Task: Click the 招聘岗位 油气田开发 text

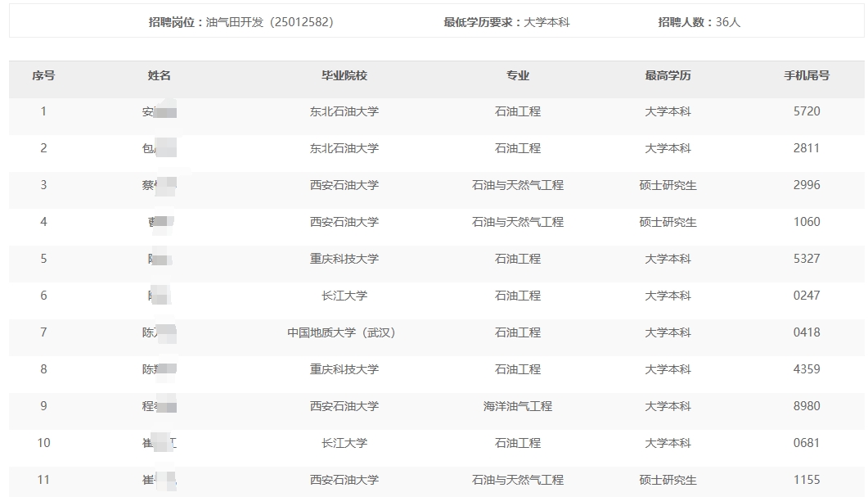Action: pos(241,22)
